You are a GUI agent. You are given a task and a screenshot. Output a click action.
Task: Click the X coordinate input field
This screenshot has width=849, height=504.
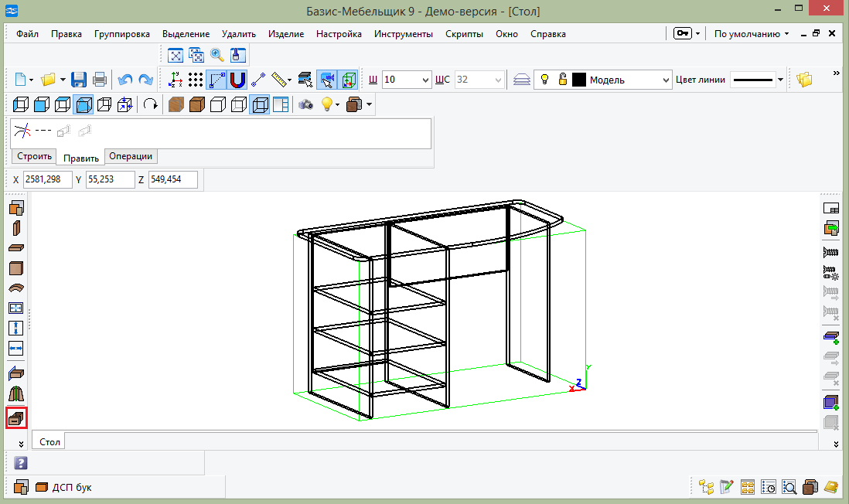click(48, 179)
